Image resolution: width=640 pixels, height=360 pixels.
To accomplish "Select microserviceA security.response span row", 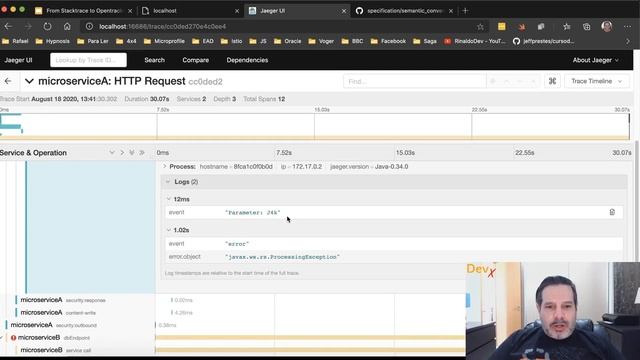I will (78, 300).
